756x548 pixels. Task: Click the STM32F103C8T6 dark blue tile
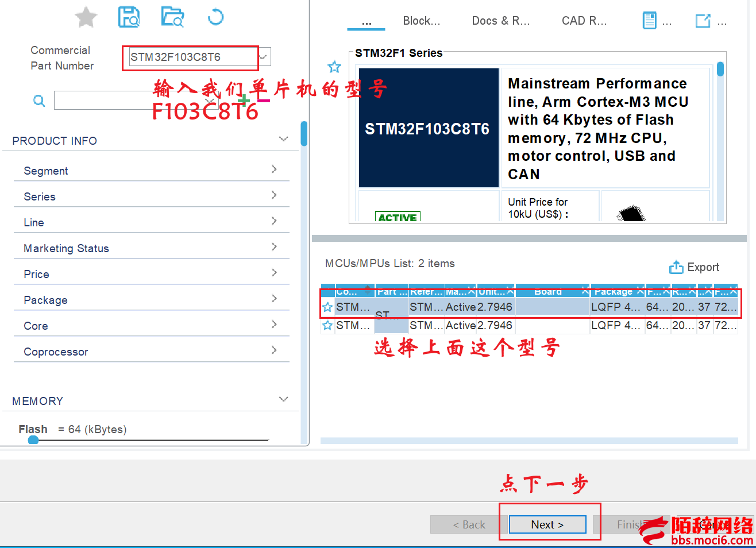tap(429, 128)
